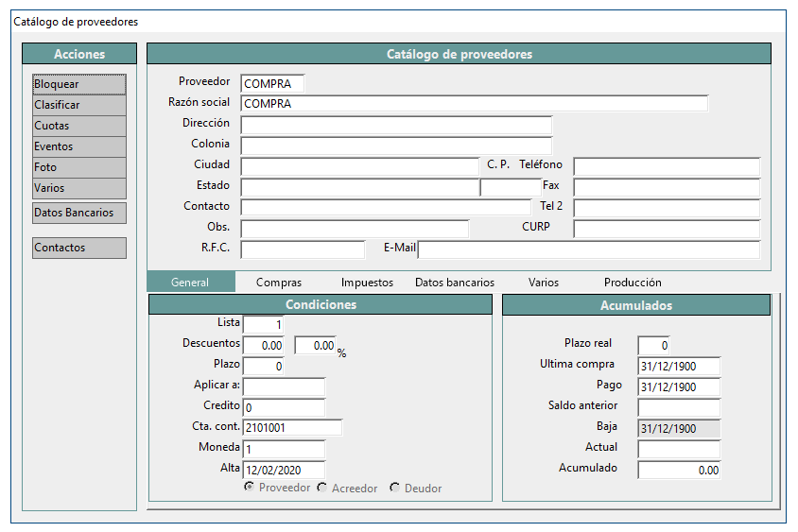This screenshot has width=798, height=532.
Task: Click the Colonia input field
Action: 396,146
